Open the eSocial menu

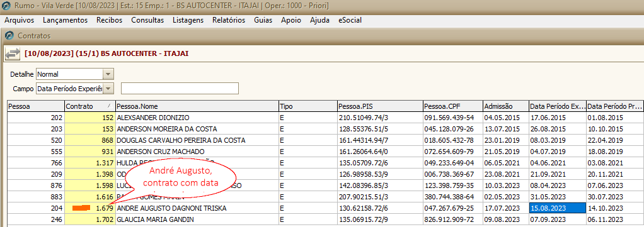tap(350, 20)
